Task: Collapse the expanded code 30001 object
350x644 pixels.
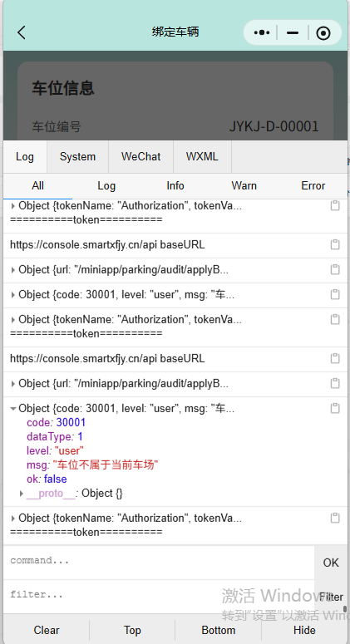Action: 13,409
